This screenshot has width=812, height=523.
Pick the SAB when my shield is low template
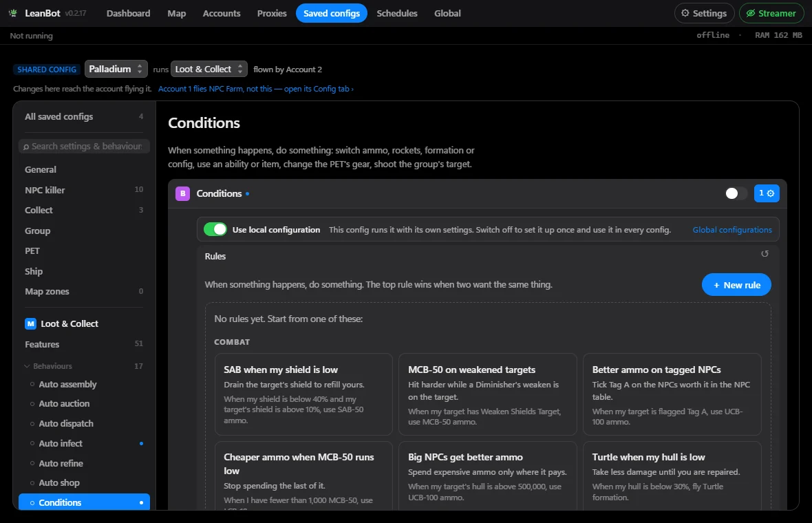[303, 394]
